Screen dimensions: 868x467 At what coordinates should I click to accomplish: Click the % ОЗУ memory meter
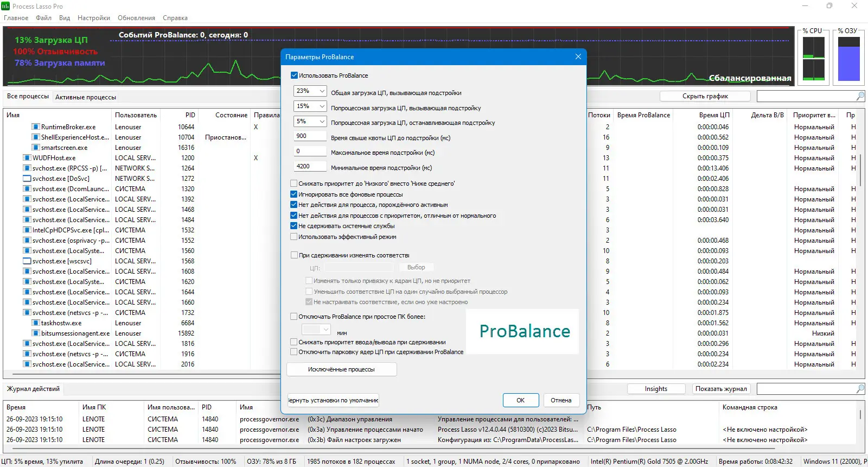849,59
